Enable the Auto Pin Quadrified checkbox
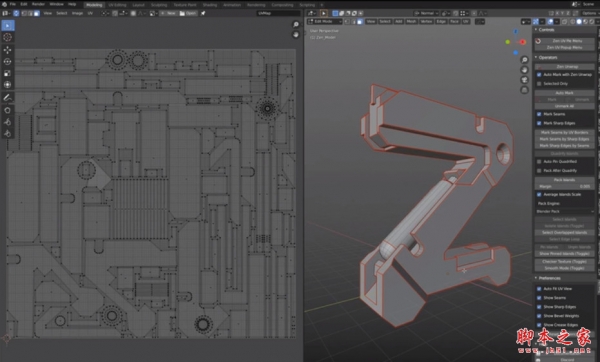 point(539,161)
